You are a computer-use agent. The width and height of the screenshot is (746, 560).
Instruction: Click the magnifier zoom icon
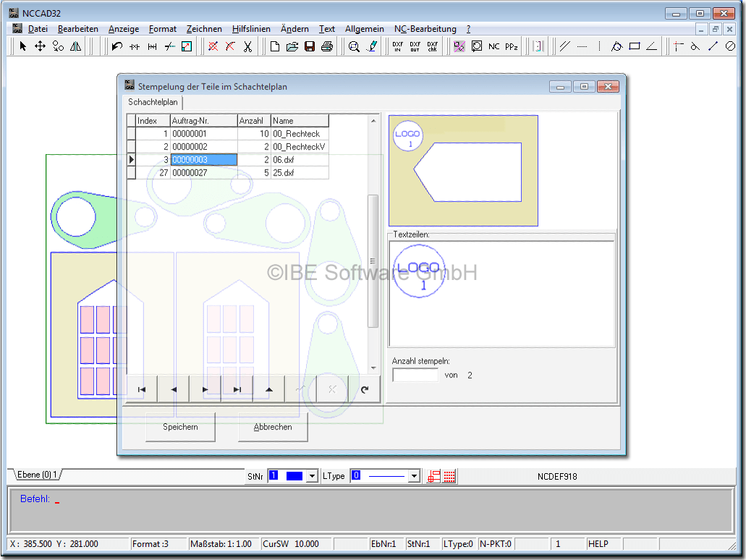(354, 46)
